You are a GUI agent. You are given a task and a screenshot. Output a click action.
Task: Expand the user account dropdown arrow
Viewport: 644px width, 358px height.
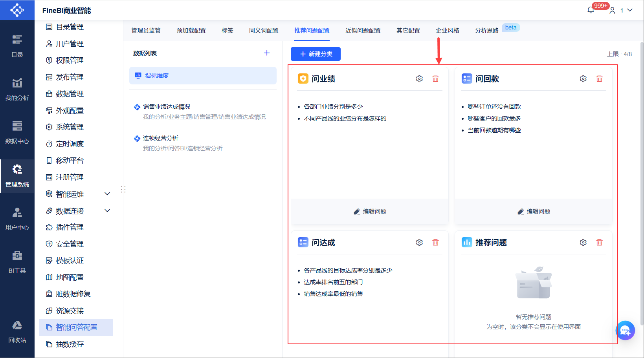pos(630,10)
